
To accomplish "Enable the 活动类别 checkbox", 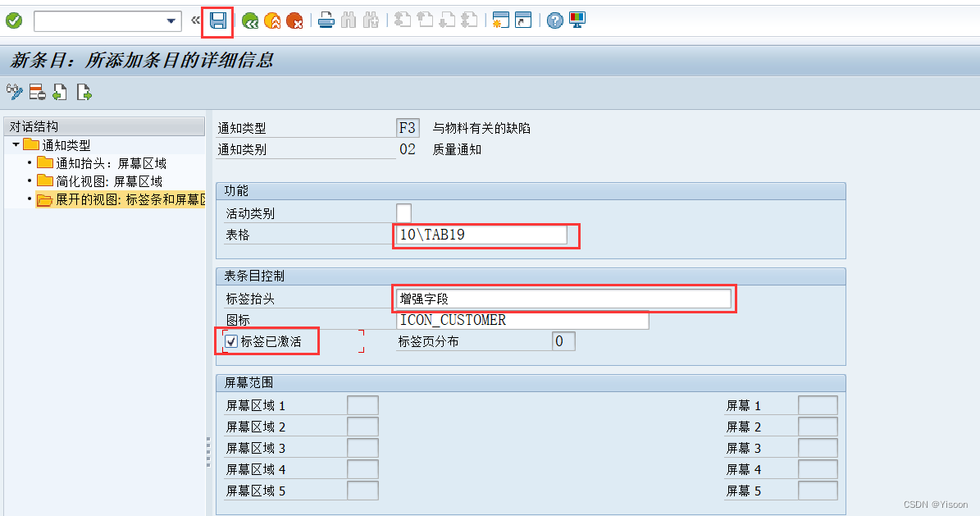I will [402, 211].
